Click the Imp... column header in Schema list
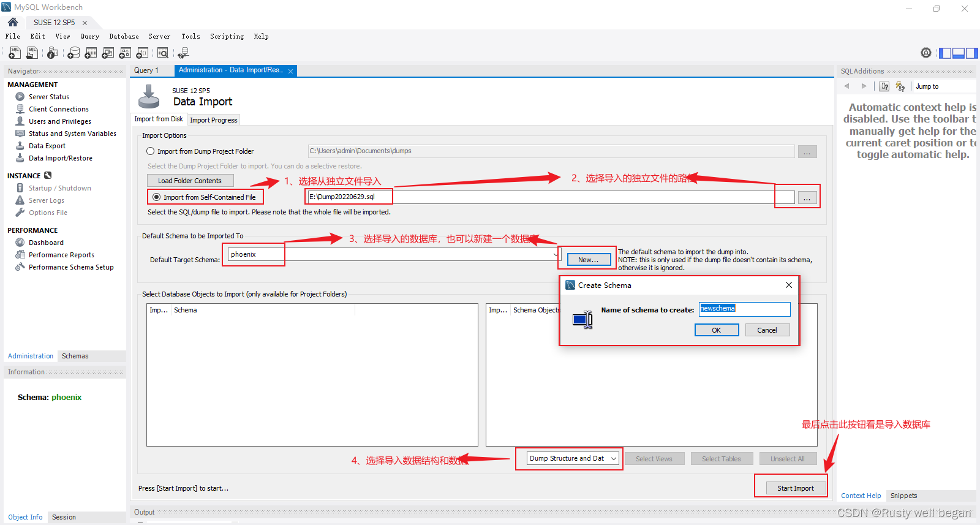 pyautogui.click(x=158, y=310)
